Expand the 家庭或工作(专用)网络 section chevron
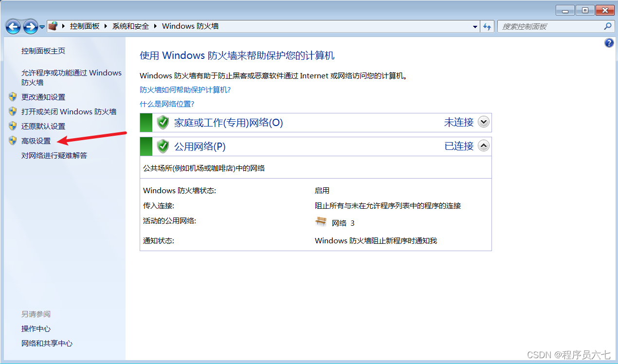Screen dimensions: 618x364 [483, 122]
